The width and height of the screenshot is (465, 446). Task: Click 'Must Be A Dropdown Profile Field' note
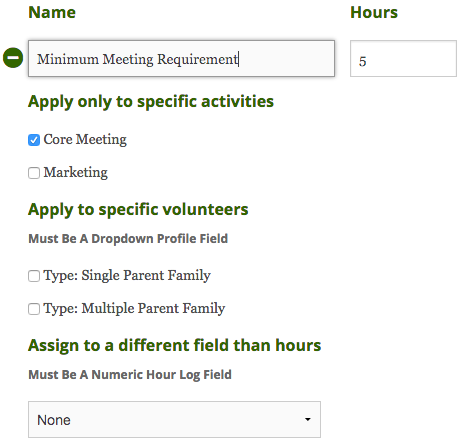pyautogui.click(x=128, y=239)
